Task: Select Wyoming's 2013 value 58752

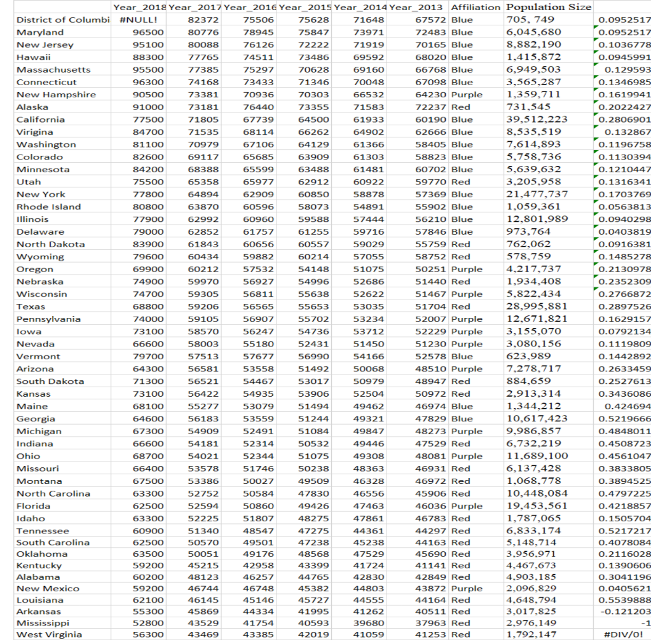Action: pyautogui.click(x=418, y=256)
